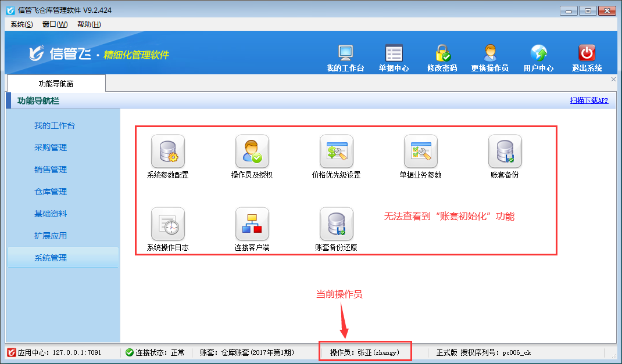
Task: Exit via 退出系统 power button
Action: pyautogui.click(x=587, y=53)
